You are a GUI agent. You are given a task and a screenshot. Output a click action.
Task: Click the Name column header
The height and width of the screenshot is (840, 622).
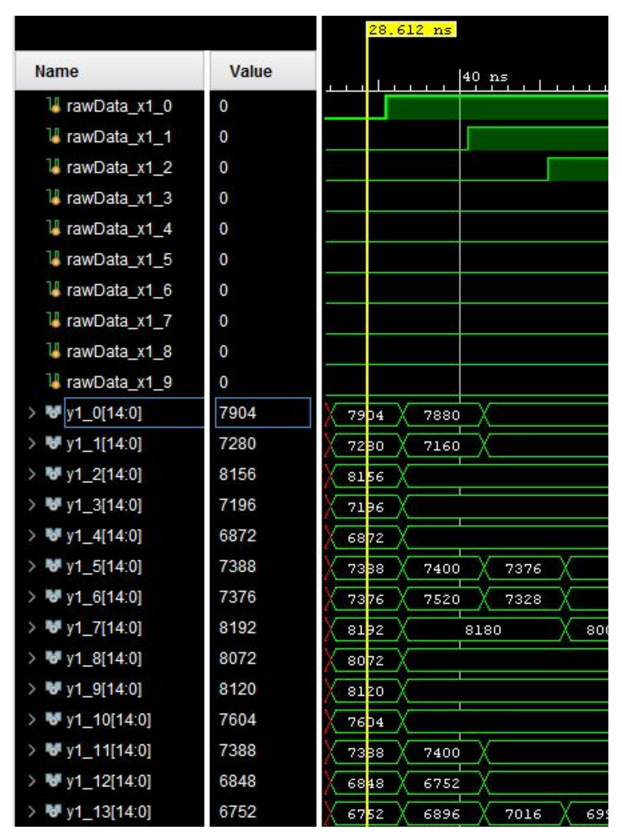(109, 71)
